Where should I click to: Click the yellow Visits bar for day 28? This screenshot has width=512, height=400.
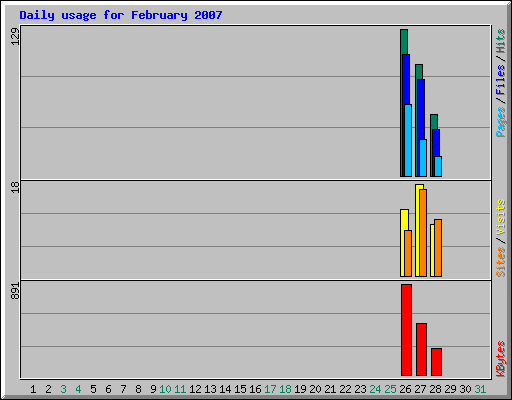432,250
